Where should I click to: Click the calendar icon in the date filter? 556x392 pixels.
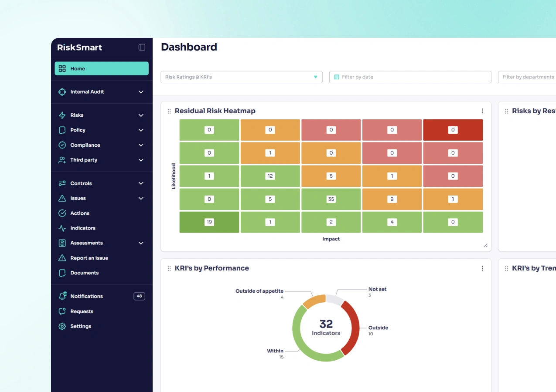coord(336,77)
